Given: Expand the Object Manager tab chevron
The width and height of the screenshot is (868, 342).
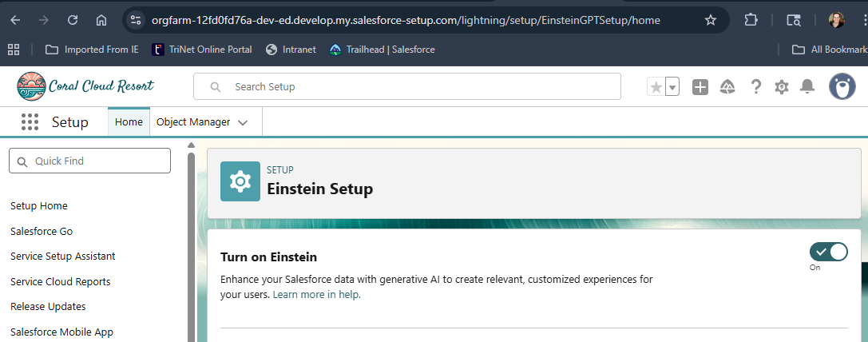Looking at the screenshot, I should point(244,122).
